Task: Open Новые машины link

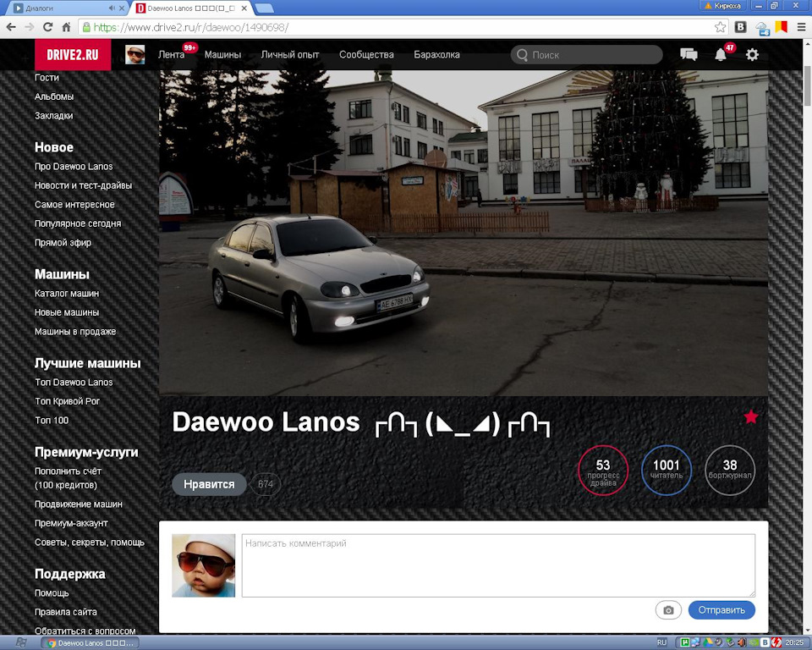Action: click(67, 312)
